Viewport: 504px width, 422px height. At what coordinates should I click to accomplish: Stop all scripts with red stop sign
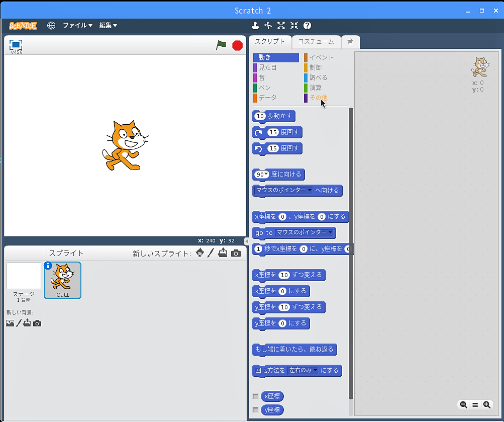pyautogui.click(x=238, y=46)
